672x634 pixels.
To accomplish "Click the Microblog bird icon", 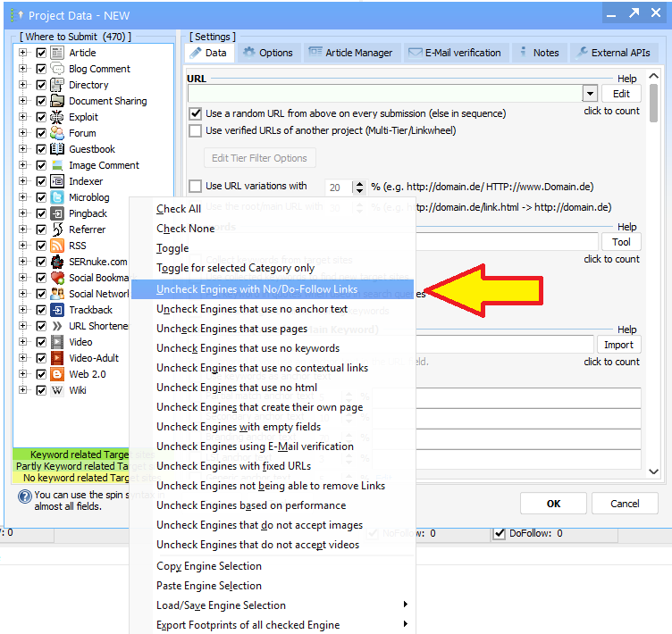I will [x=57, y=197].
